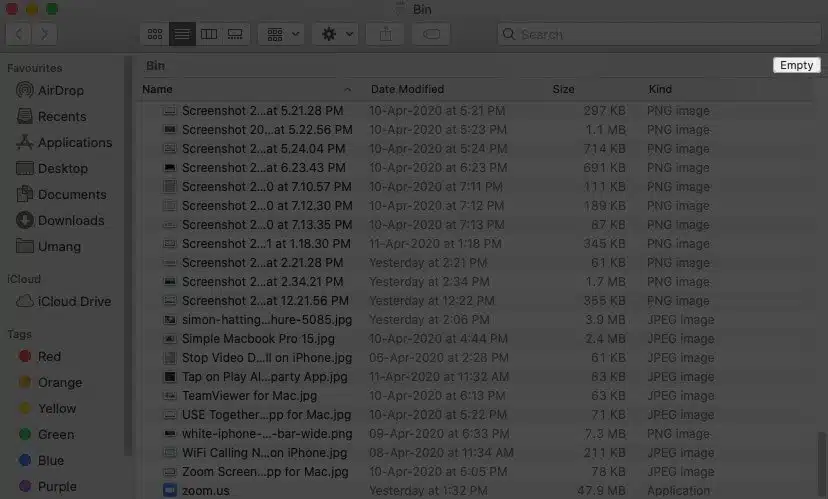
Task: Click 7.3 MB size of white-iphone file
Action: click(605, 434)
